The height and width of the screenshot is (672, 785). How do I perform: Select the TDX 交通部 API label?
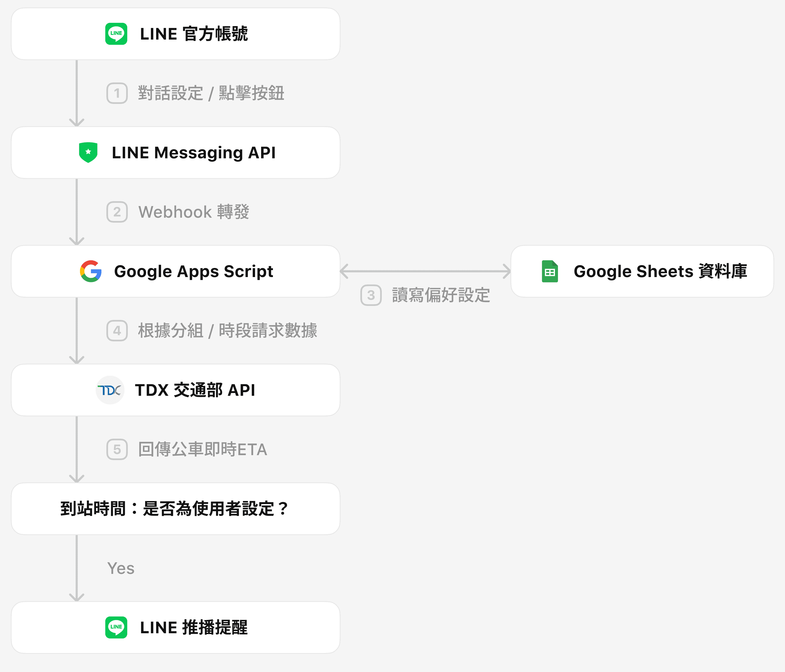pyautogui.click(x=195, y=390)
